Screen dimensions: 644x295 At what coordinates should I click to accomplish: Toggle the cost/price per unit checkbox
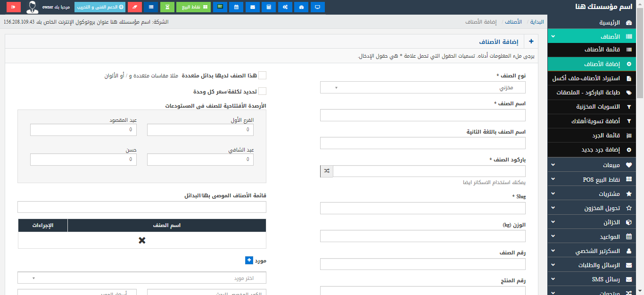pos(263,91)
